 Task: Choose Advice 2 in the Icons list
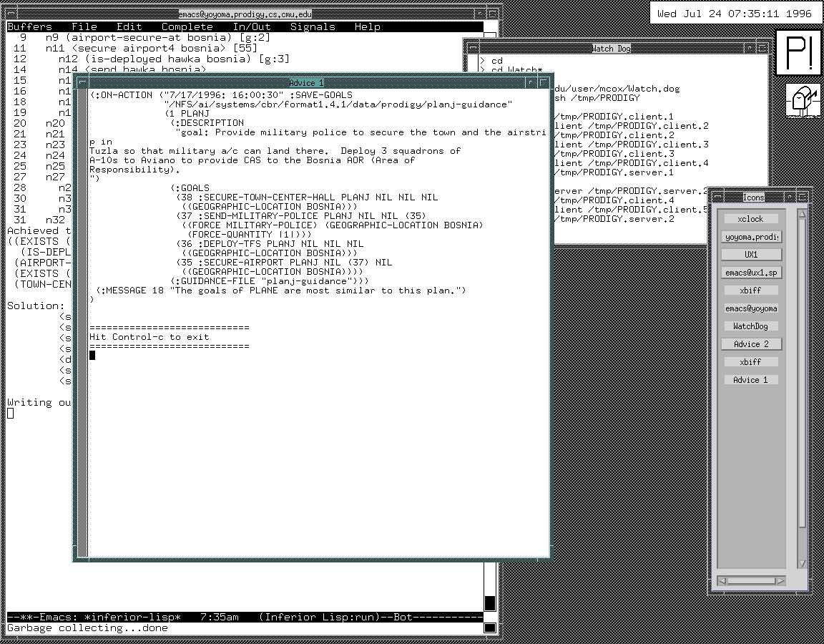[751, 344]
